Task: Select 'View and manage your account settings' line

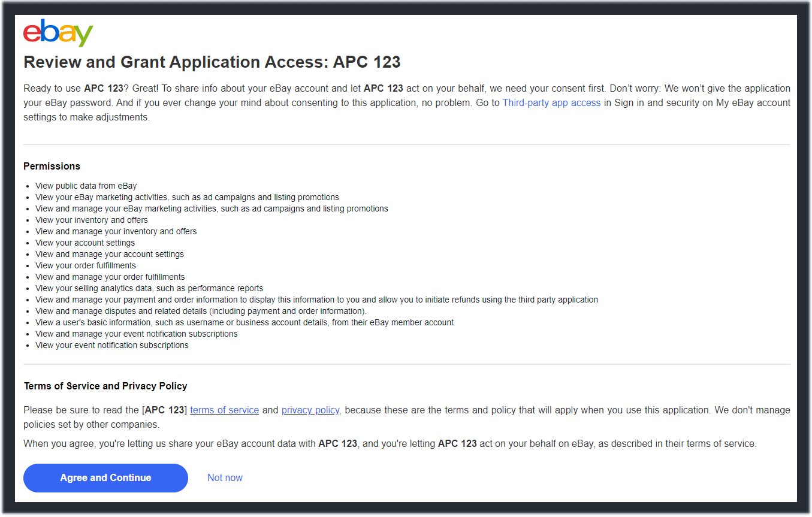Action: (110, 255)
